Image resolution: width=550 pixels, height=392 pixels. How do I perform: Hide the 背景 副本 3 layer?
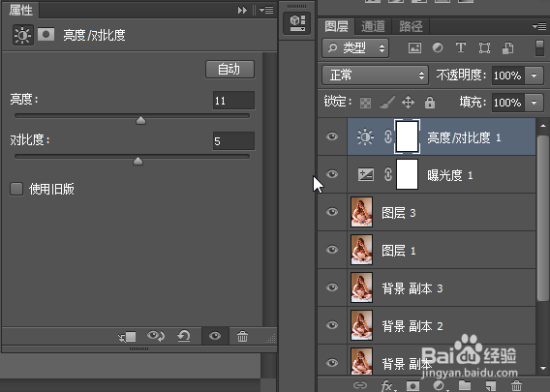[x=332, y=287]
